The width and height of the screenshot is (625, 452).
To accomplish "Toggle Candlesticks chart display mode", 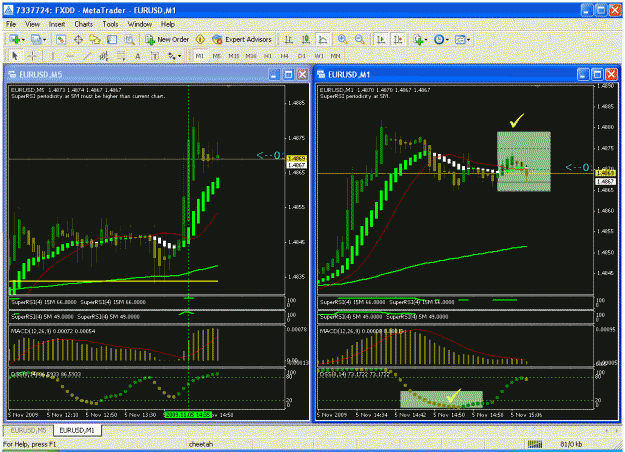I will tap(306, 39).
